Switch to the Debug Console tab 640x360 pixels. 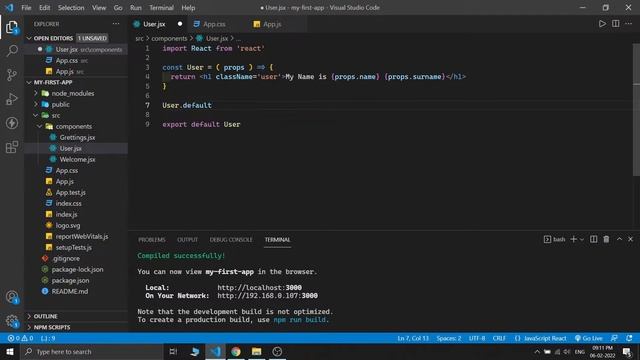click(231, 240)
